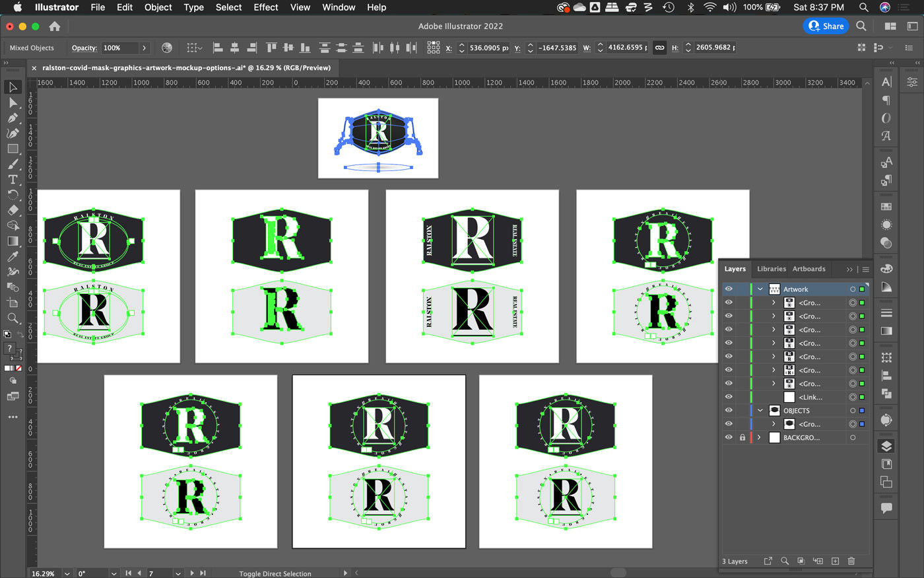Click the W width input field
Viewport: 924px width, 578px height.
(x=627, y=48)
